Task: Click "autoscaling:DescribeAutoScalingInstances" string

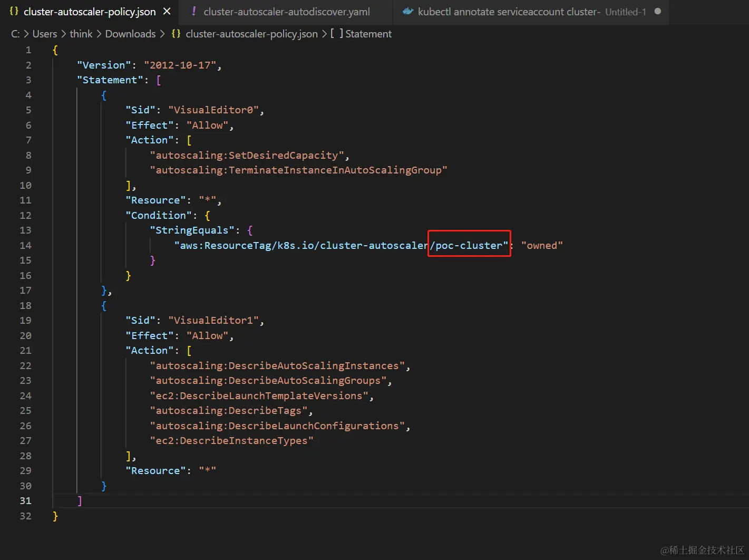Action: 277,366
